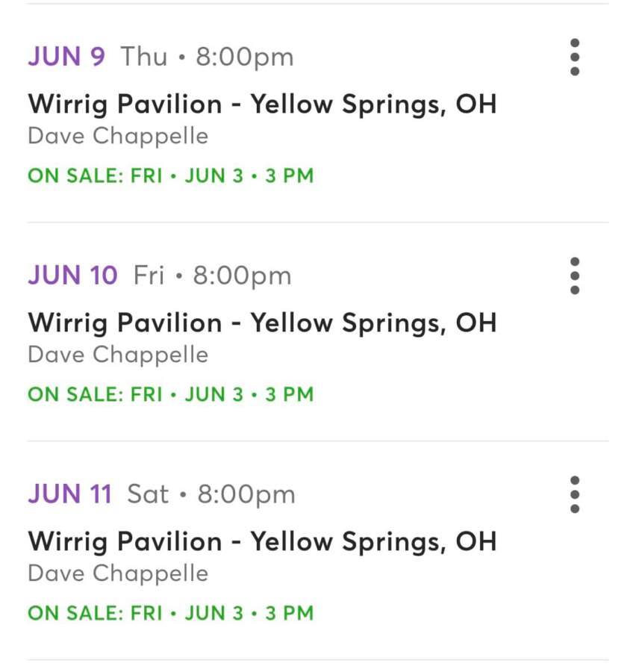Tap the kebab menu on the JUN 11 show
The height and width of the screenshot is (672, 636).
click(x=574, y=494)
